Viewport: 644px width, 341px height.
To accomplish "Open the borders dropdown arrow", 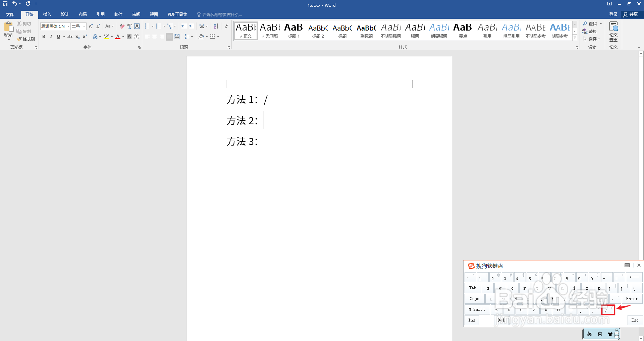I will click(x=218, y=37).
